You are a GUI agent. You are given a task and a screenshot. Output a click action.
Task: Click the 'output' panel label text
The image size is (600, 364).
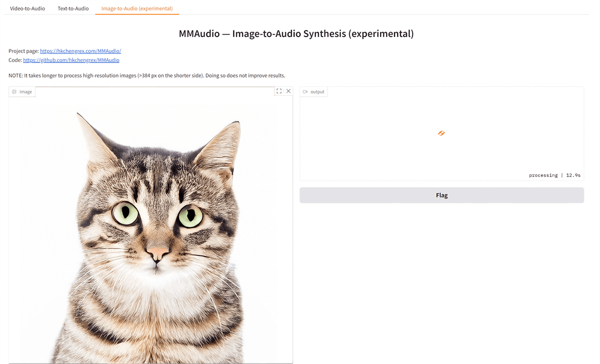click(317, 92)
